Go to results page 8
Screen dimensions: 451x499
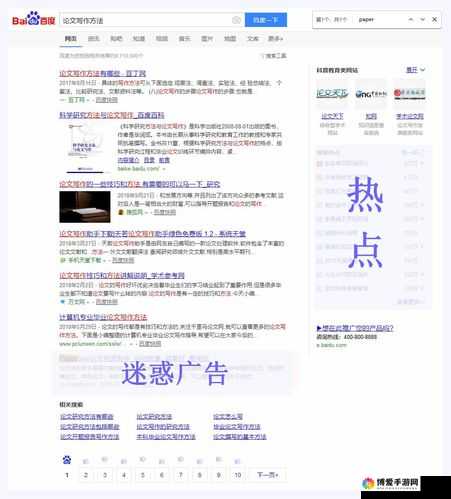coord(200,475)
